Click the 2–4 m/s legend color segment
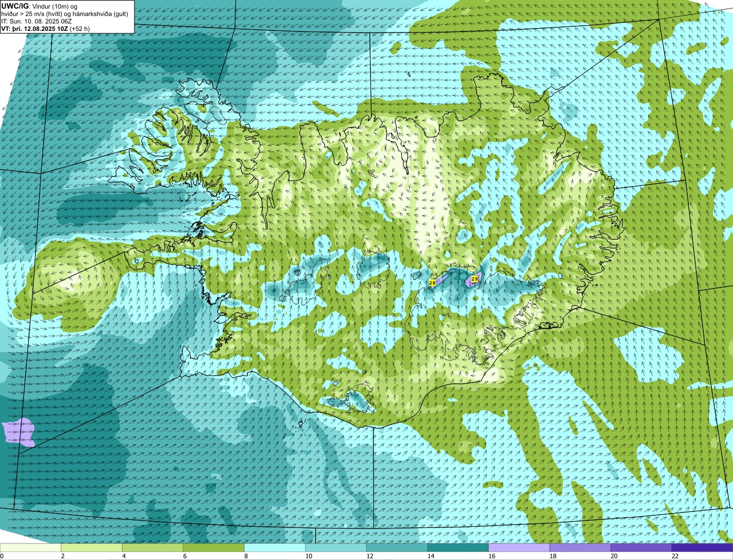The width and height of the screenshot is (733, 560). pos(92,547)
